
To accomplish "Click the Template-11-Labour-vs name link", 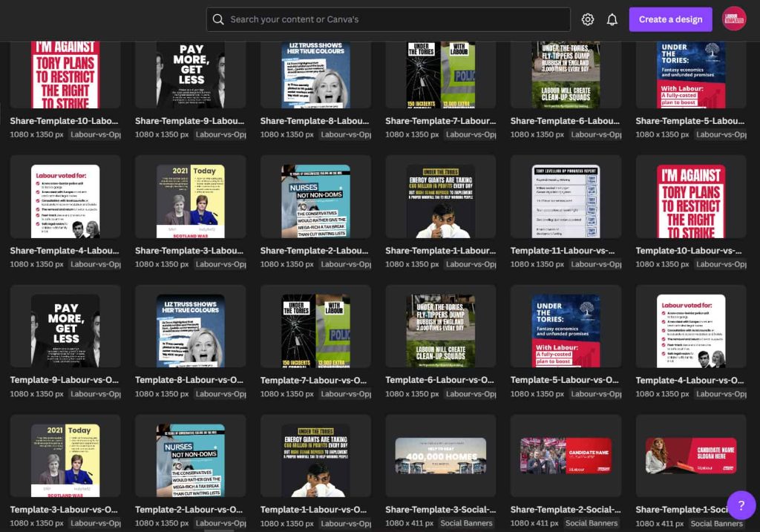I will (566, 250).
